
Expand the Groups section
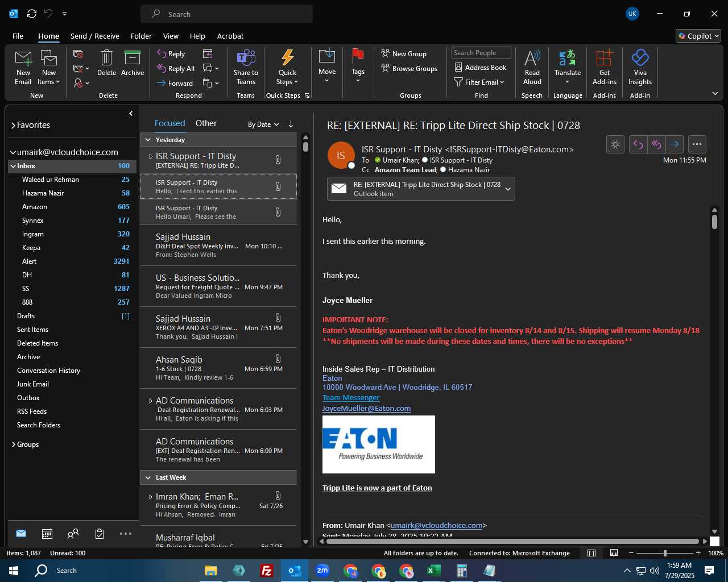14,444
